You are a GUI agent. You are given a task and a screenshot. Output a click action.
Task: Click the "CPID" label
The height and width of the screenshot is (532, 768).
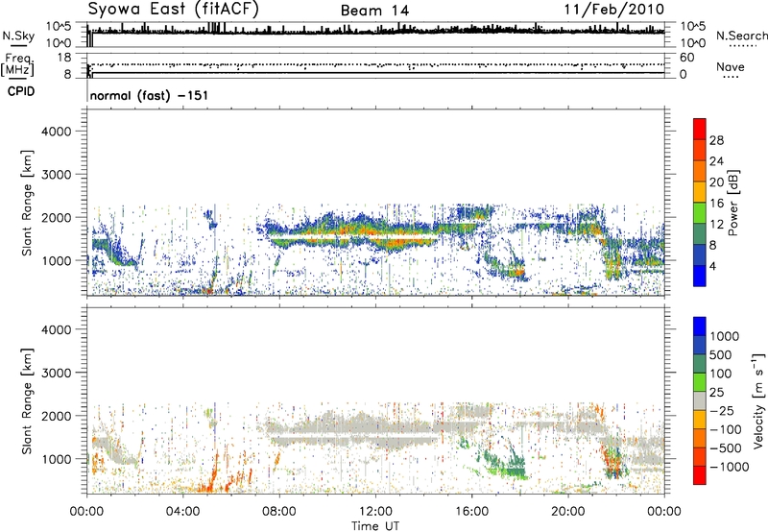click(x=21, y=91)
